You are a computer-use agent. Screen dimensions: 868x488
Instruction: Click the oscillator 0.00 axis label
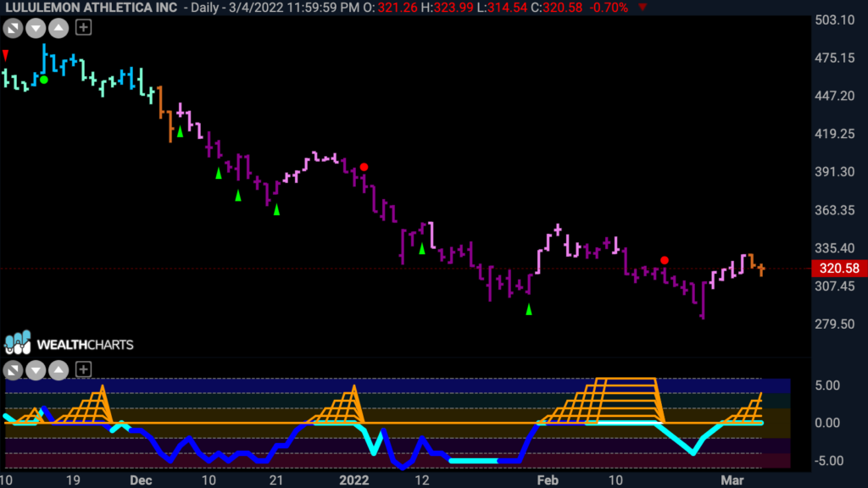[827, 424]
